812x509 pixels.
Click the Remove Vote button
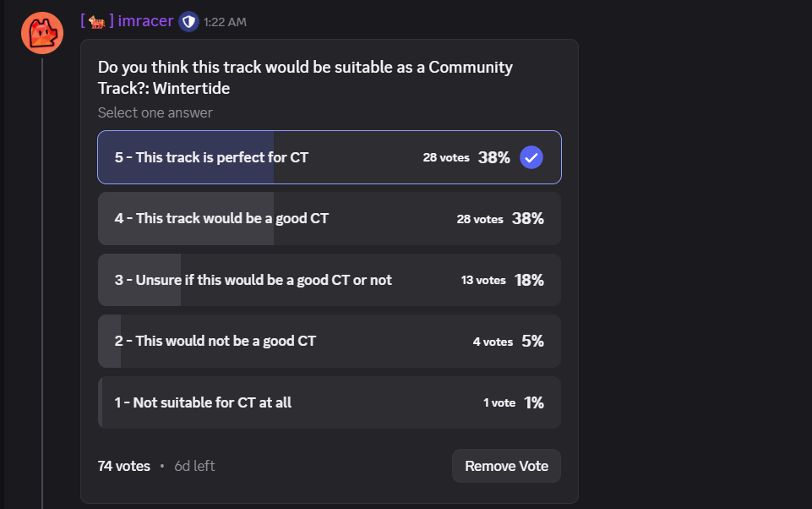506,466
